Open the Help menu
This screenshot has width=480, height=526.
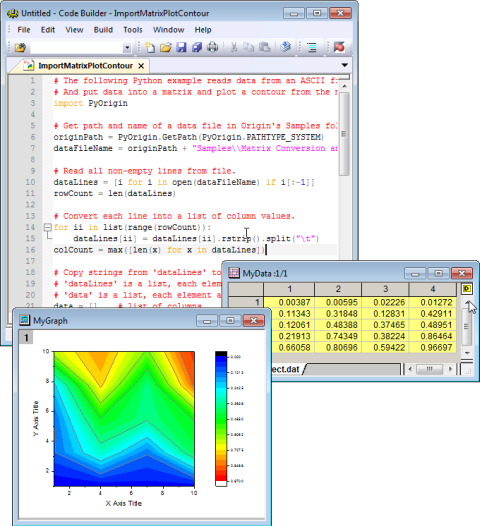pyautogui.click(x=203, y=30)
